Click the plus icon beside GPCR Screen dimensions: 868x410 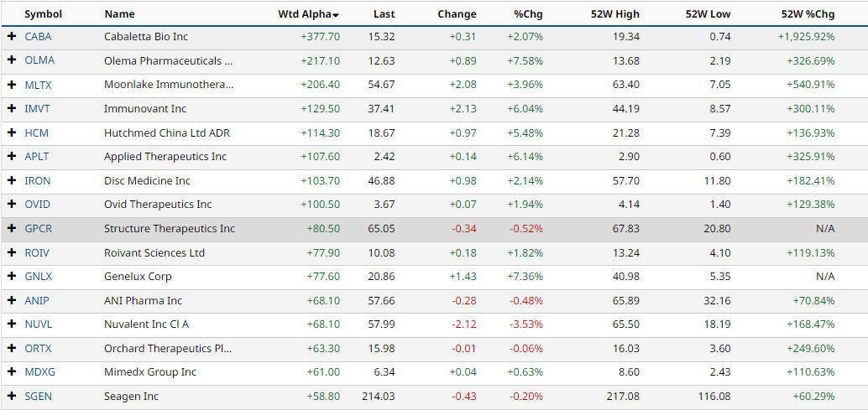pyautogui.click(x=12, y=228)
